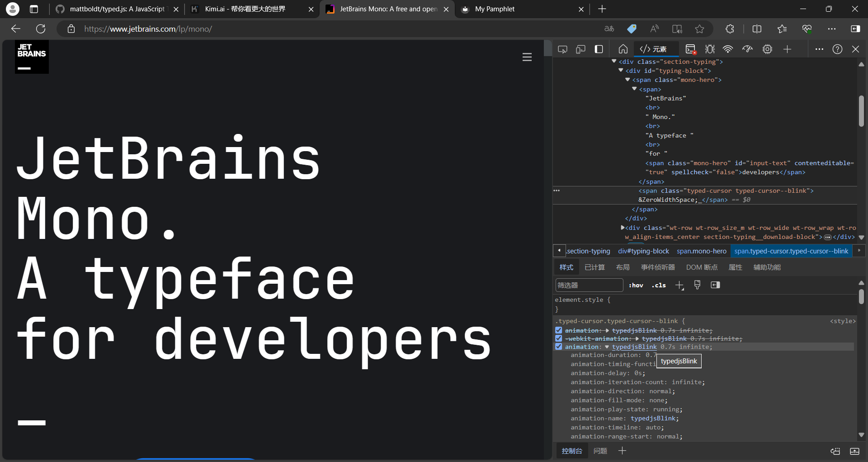Expand the wt-row download-block div
Screen dimensions: 868x462
(623, 228)
